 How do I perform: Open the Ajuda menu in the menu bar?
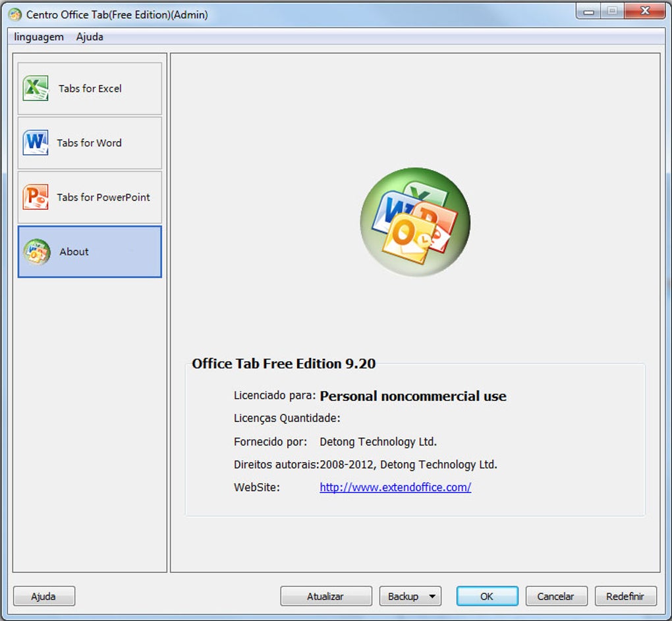pyautogui.click(x=90, y=37)
